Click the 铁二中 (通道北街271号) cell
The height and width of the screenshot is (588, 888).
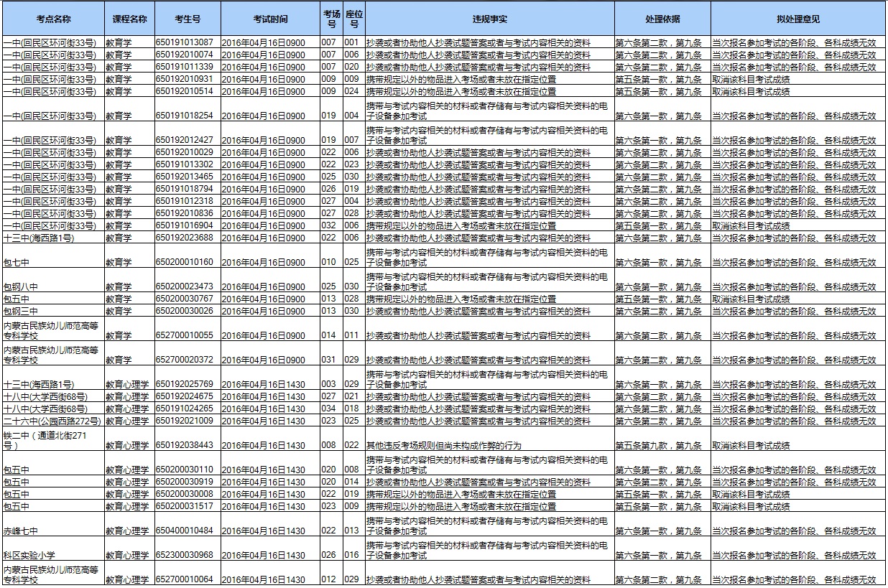(x=52, y=440)
